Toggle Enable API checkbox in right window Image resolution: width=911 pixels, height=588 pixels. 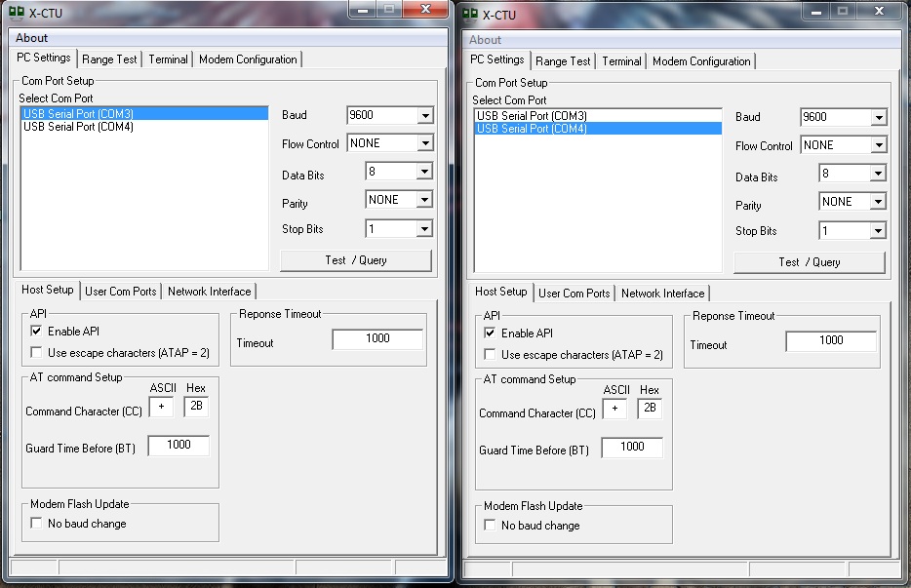[490, 333]
